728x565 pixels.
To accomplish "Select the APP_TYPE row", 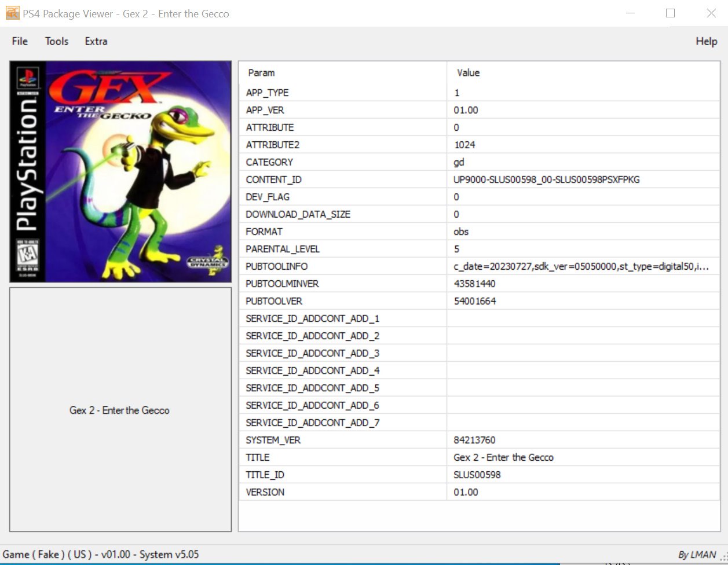I will pyautogui.click(x=480, y=93).
